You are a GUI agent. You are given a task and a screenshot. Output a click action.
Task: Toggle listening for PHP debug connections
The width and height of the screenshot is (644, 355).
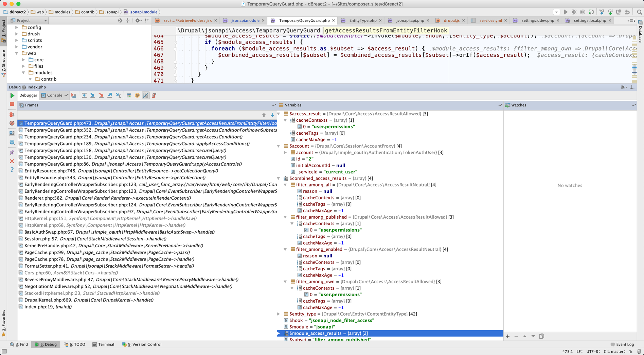591,12
